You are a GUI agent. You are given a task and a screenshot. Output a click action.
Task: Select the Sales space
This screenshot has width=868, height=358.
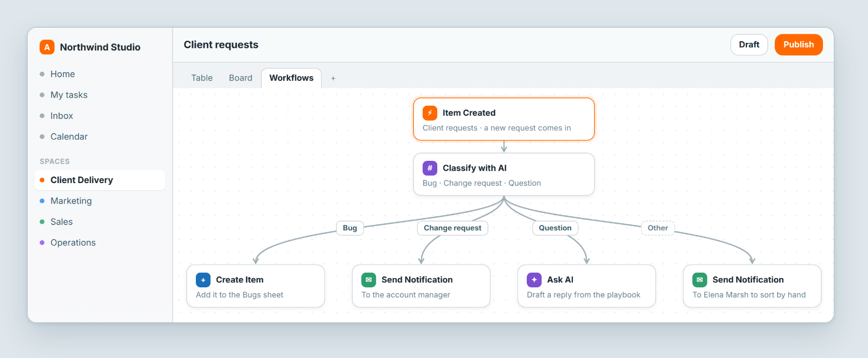pyautogui.click(x=100, y=222)
